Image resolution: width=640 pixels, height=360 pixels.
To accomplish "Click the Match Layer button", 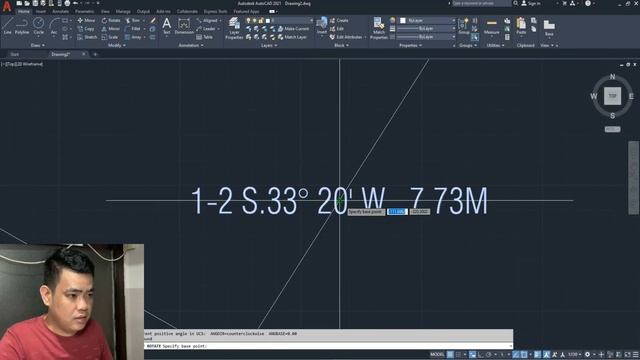I will tap(292, 37).
